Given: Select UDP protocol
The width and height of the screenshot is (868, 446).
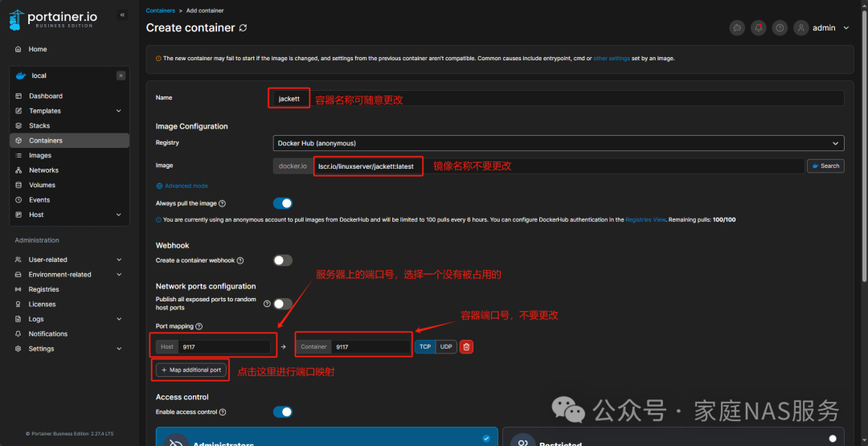Looking at the screenshot, I should [445, 347].
